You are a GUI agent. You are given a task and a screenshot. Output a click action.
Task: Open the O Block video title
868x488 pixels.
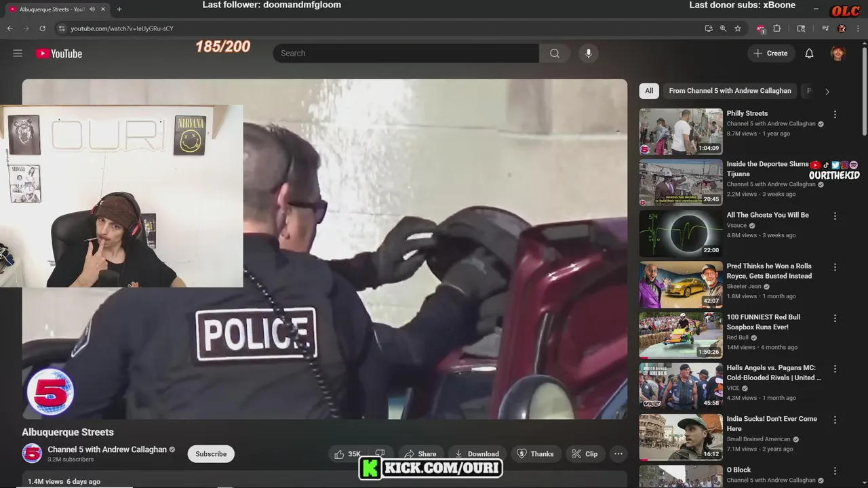point(738,470)
